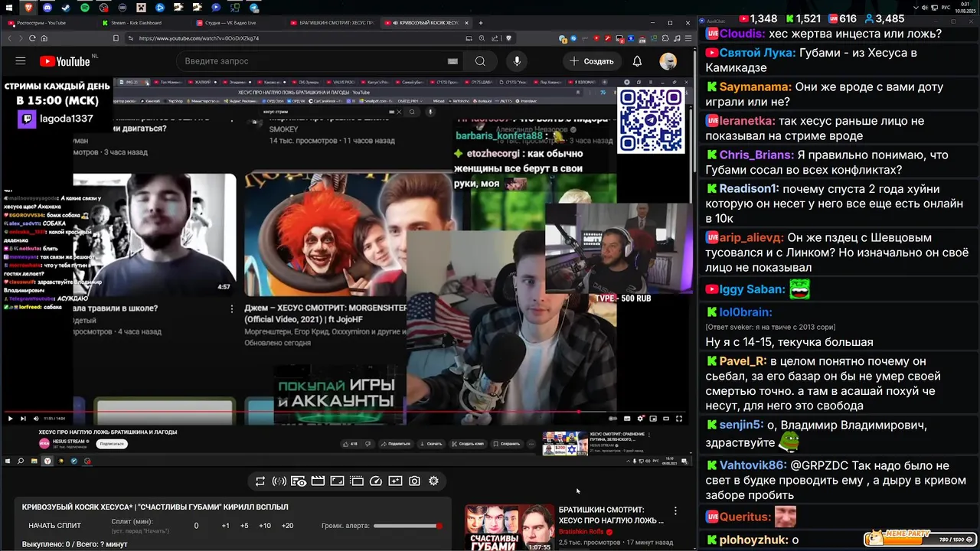The image size is (980, 551).
Task: Click the browser home button
Action: [x=44, y=38]
